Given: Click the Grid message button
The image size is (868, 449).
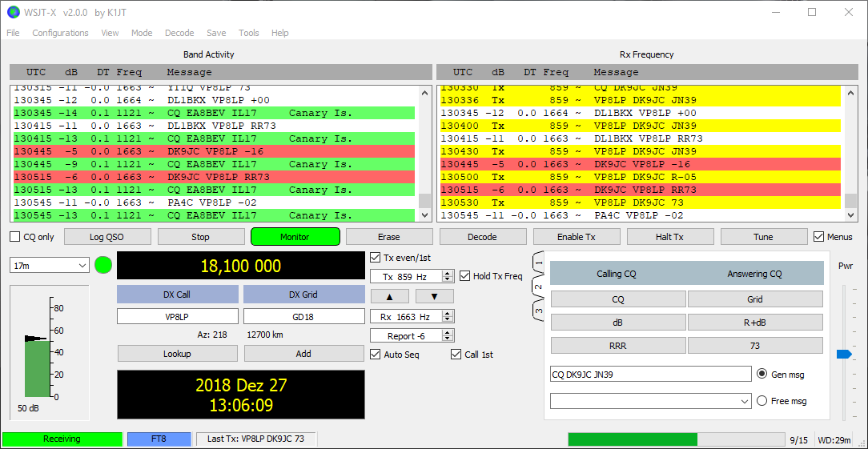Looking at the screenshot, I should pyautogui.click(x=755, y=299).
